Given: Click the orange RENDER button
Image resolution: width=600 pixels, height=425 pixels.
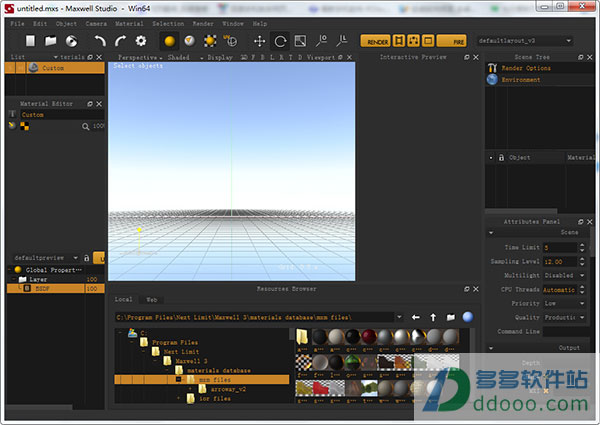Looking at the screenshot, I should pos(377,41).
